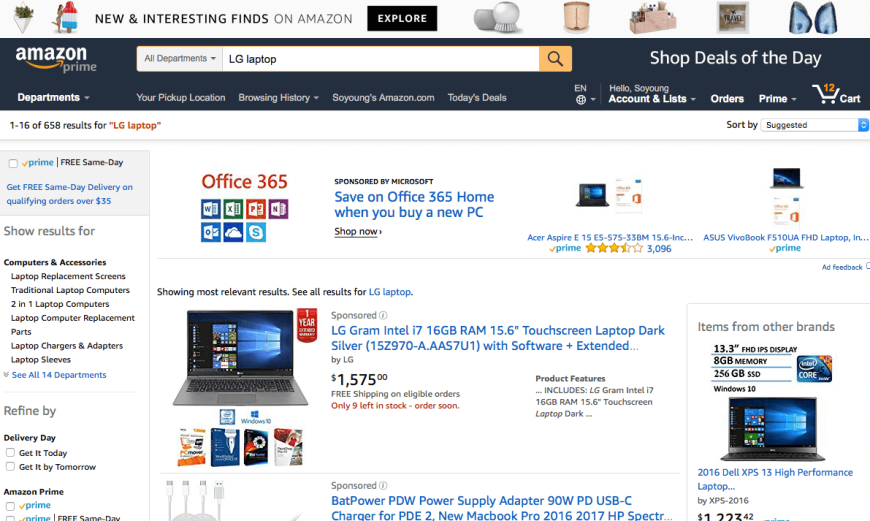Click the orange search magnifier button
The width and height of the screenshot is (870, 521).
555,59
